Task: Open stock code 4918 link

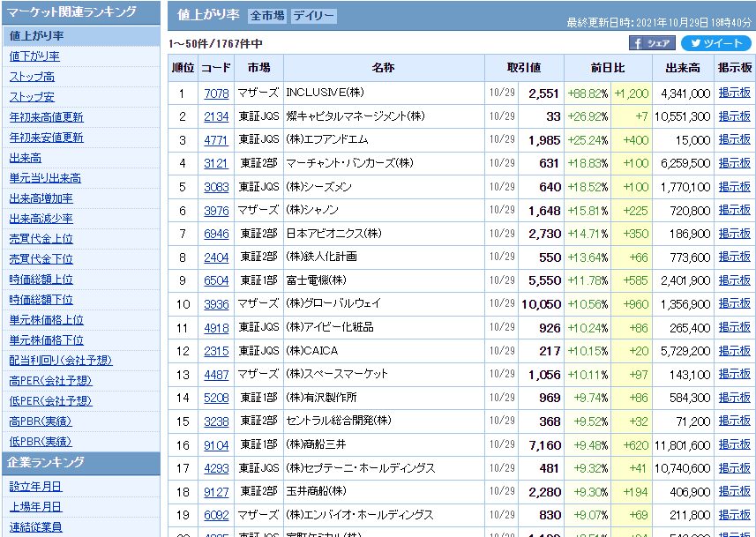Action: 216,328
